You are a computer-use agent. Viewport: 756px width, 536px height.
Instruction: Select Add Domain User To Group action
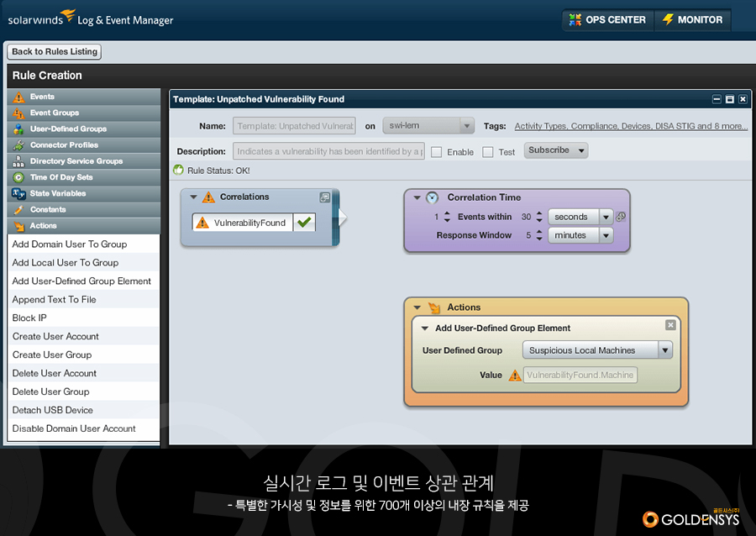[x=83, y=244]
